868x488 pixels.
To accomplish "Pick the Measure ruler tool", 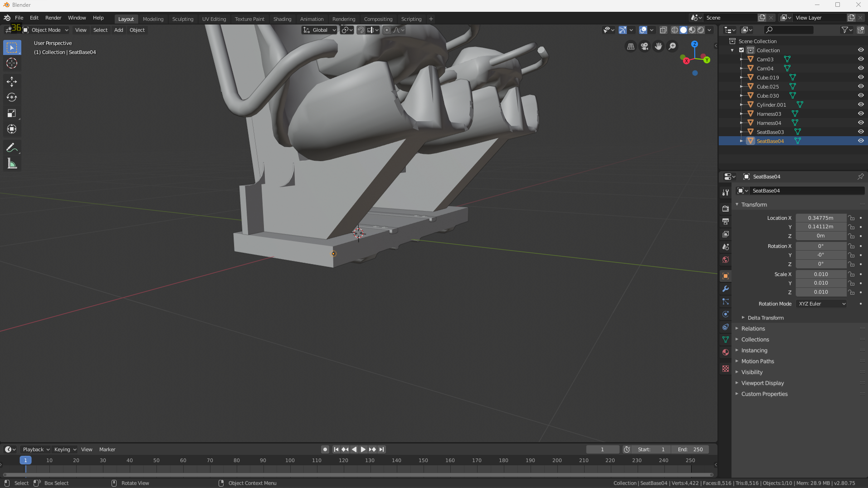I will coord(12,163).
